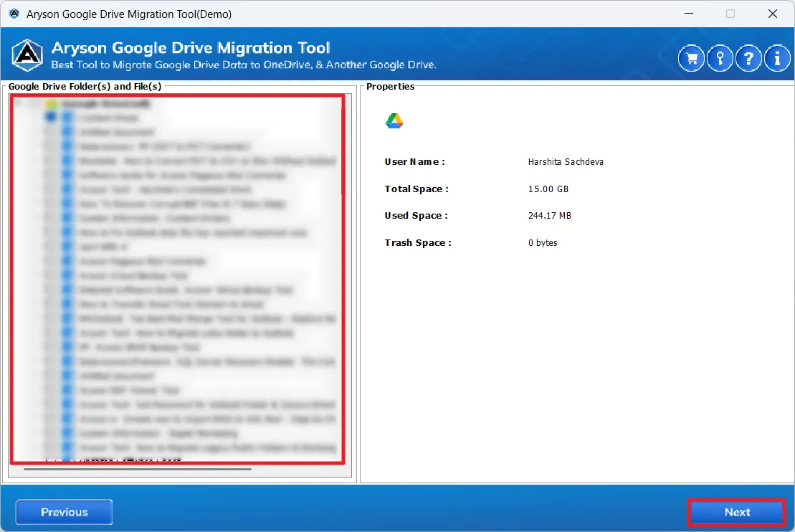
Task: Click the User Name value Harshita Sachdeva
Action: (566, 162)
